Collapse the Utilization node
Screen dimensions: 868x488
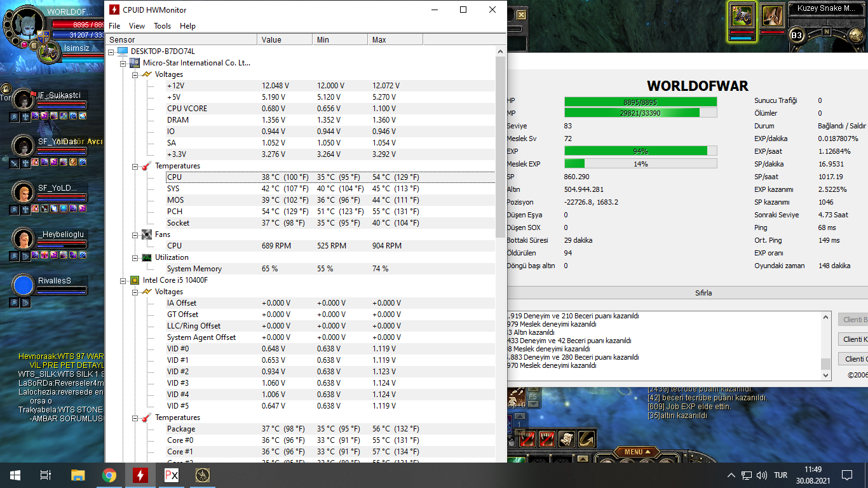coord(135,257)
